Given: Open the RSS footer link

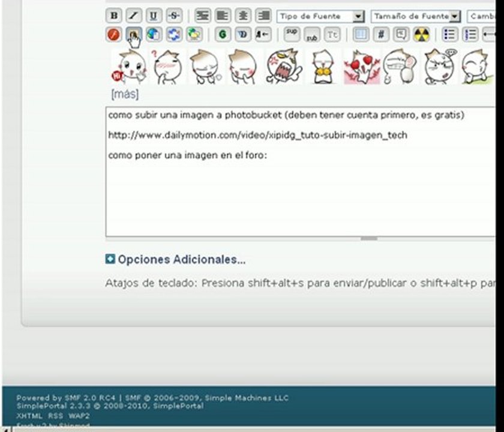Looking at the screenshot, I should (56, 416).
